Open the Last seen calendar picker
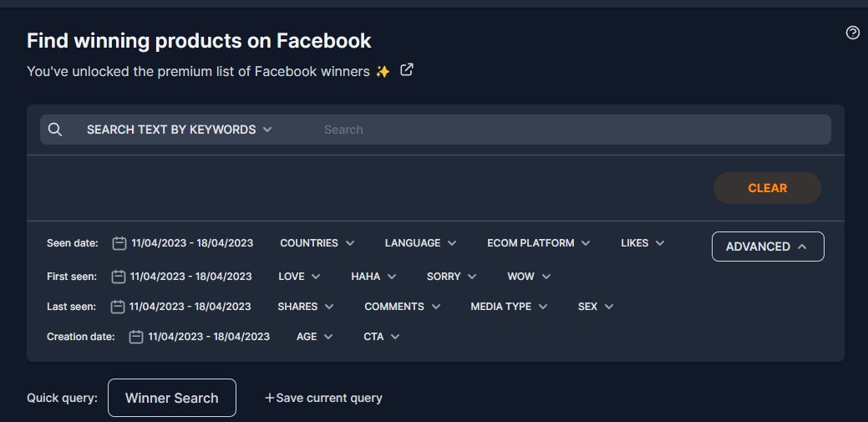Image resolution: width=868 pixels, height=422 pixels. tap(118, 307)
